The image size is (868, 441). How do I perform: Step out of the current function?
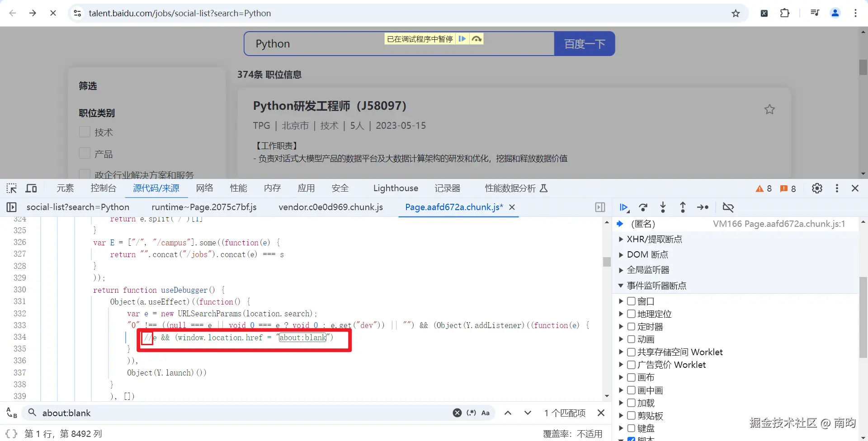[x=683, y=207]
